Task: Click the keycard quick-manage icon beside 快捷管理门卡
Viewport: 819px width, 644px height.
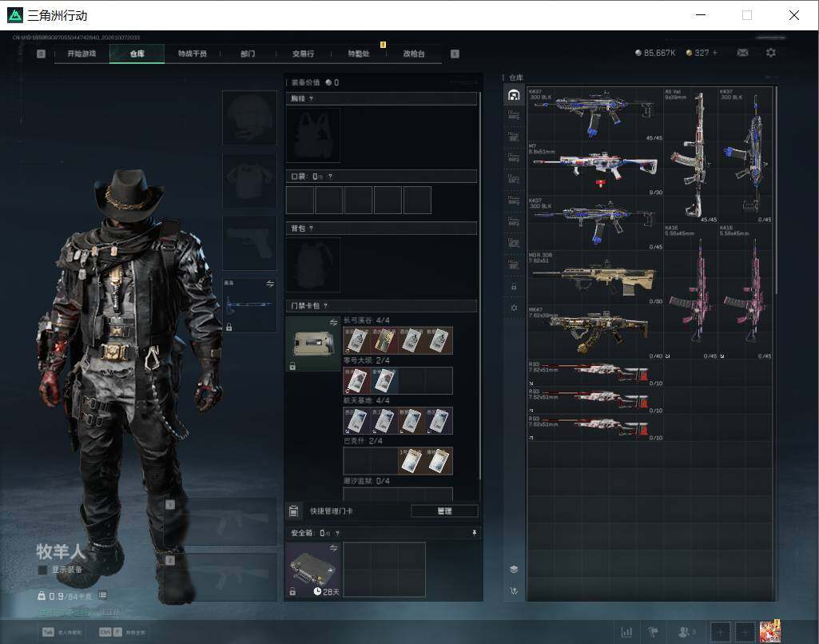Action: 293,511
